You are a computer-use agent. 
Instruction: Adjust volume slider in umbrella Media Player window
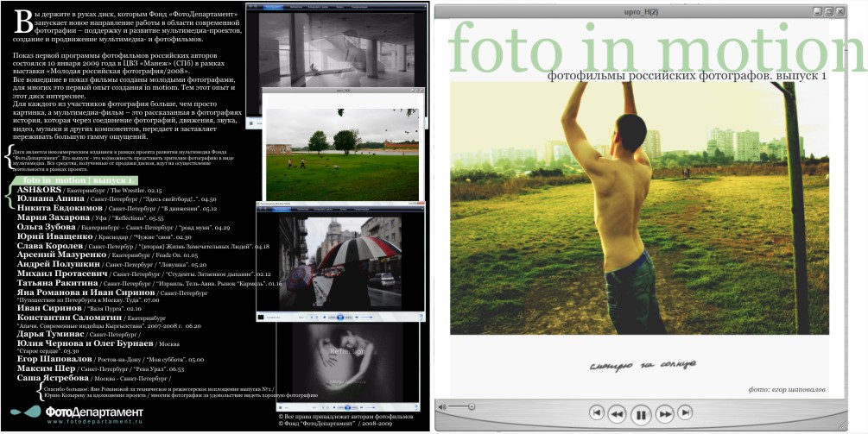pyautogui.click(x=364, y=318)
